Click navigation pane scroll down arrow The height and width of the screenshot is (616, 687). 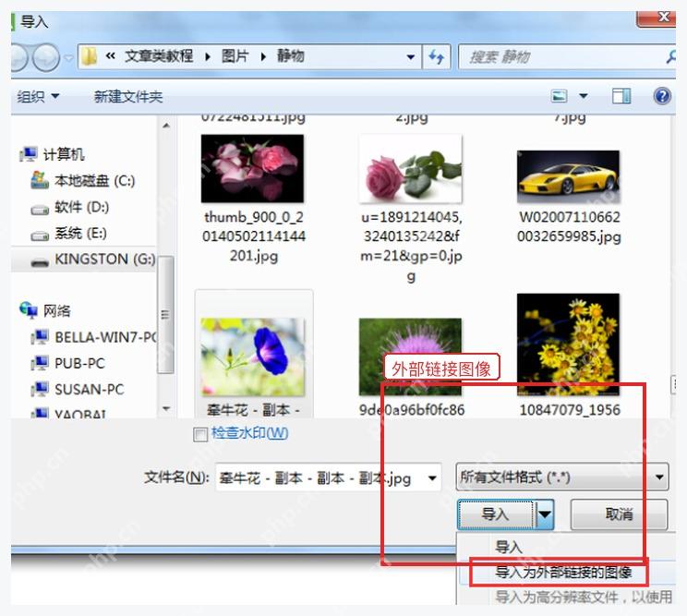[x=165, y=408]
